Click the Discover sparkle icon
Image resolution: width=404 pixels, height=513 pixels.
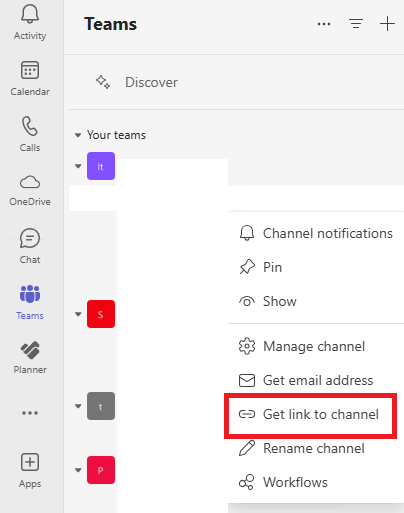(x=103, y=82)
